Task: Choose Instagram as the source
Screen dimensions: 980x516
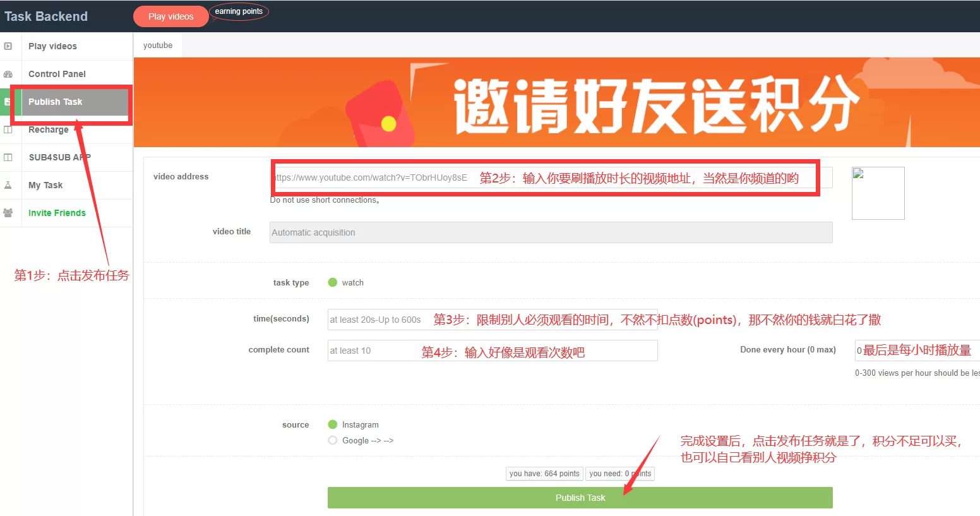Action: tap(333, 424)
